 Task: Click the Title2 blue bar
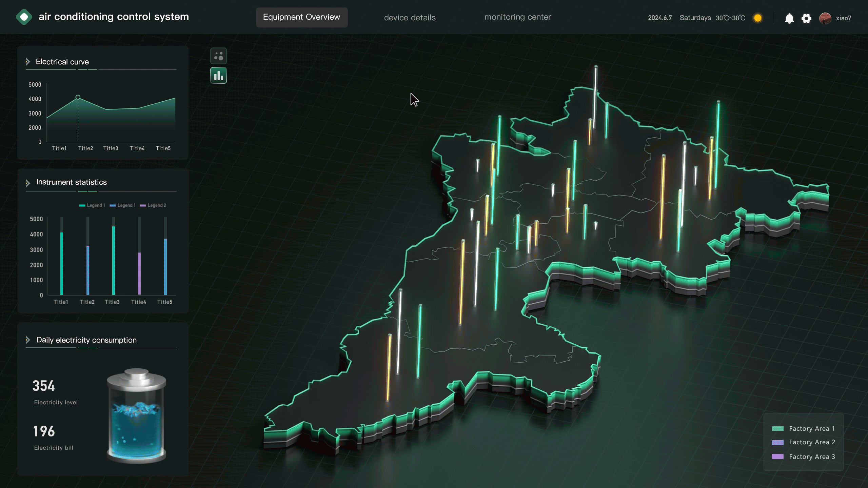[88, 270]
